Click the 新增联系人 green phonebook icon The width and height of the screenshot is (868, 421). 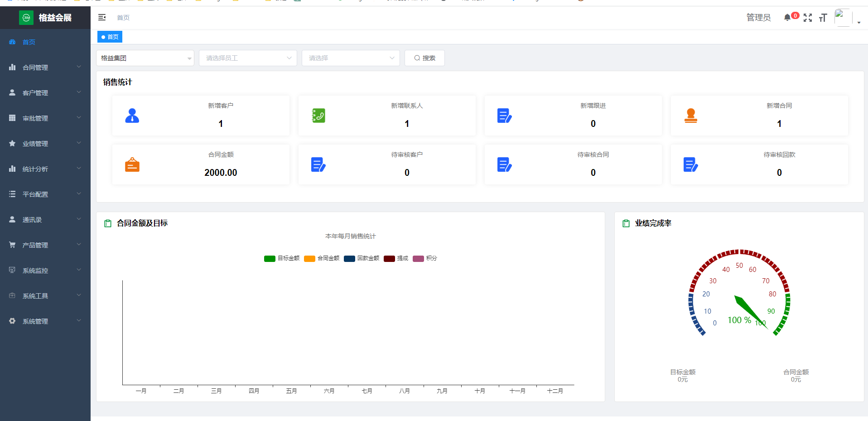point(318,116)
